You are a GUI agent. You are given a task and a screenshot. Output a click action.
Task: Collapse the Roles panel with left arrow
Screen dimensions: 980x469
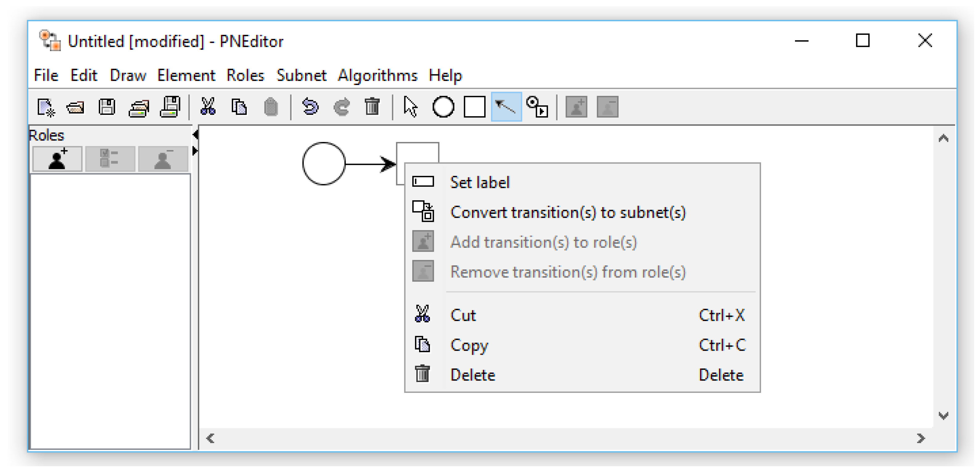click(195, 134)
